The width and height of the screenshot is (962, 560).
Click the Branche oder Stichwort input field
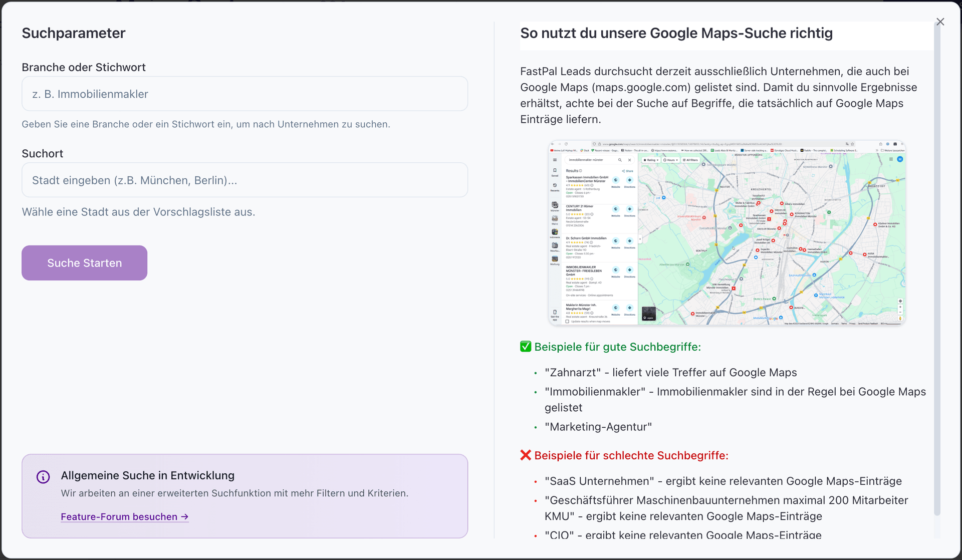pyautogui.click(x=245, y=94)
